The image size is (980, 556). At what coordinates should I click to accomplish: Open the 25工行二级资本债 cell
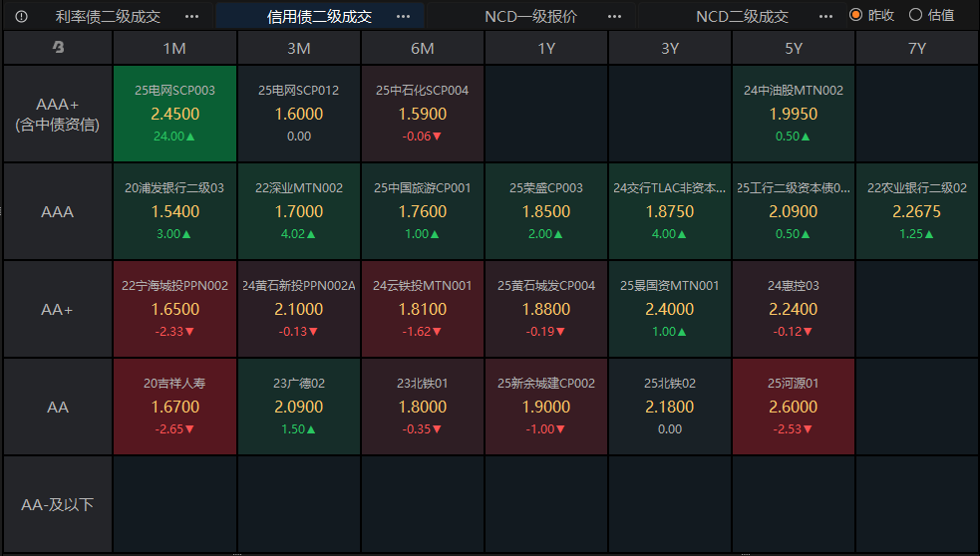(x=794, y=212)
